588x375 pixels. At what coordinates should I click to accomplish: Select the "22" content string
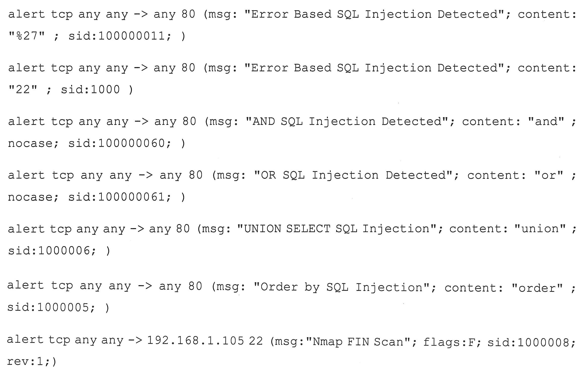[x=23, y=90]
